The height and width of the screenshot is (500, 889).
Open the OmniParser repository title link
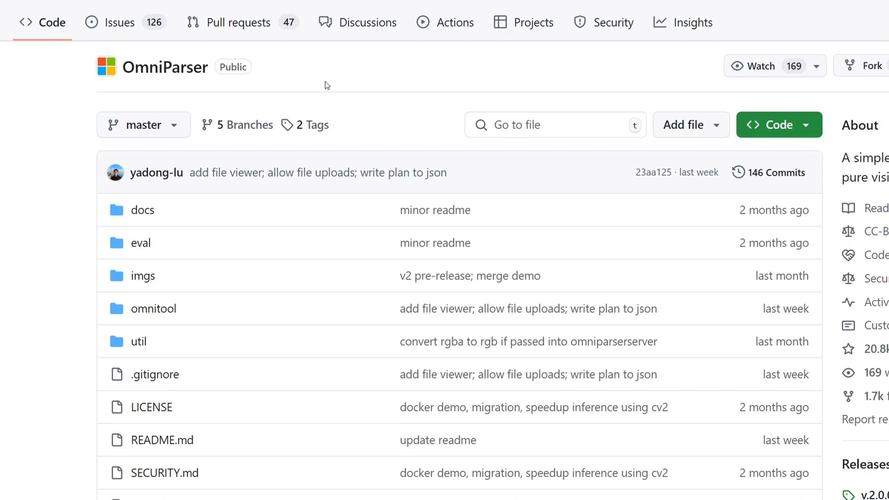tap(165, 67)
